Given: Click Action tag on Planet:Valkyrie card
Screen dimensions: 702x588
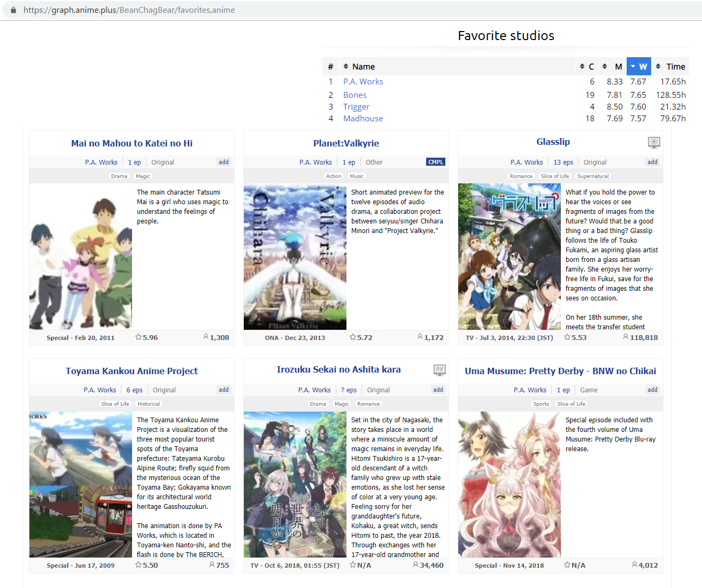Looking at the screenshot, I should (334, 176).
